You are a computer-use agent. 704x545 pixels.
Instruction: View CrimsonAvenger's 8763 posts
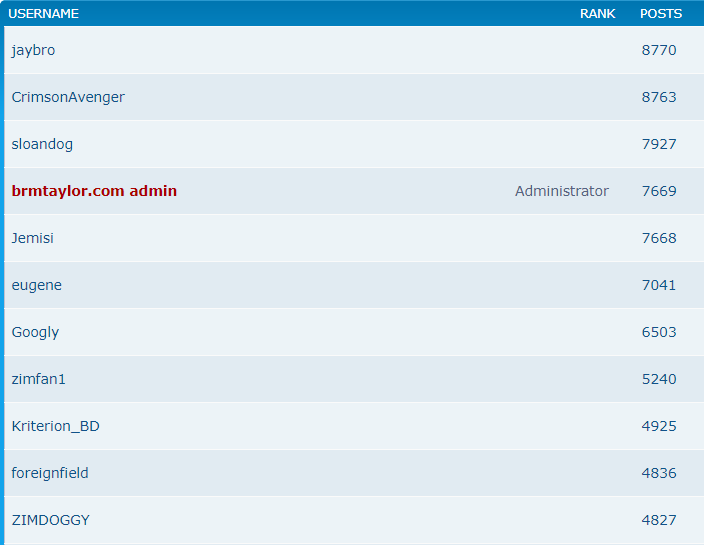659,97
